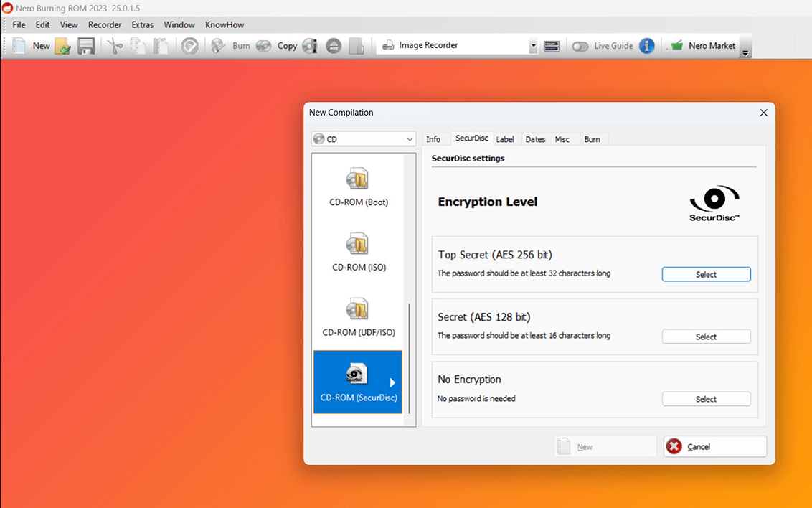Open the Choose Recorder icon beside recorder dropdown
This screenshot has width=812, height=508.
pos(552,46)
